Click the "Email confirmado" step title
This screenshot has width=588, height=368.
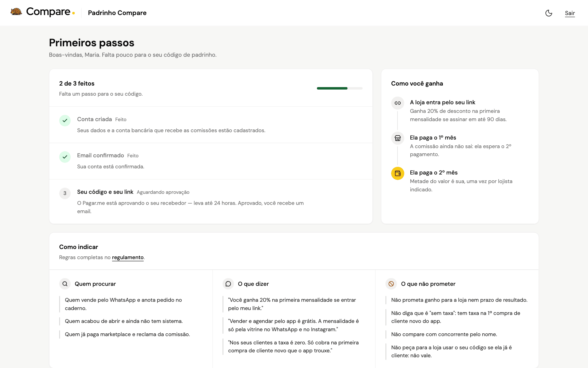coord(100,155)
